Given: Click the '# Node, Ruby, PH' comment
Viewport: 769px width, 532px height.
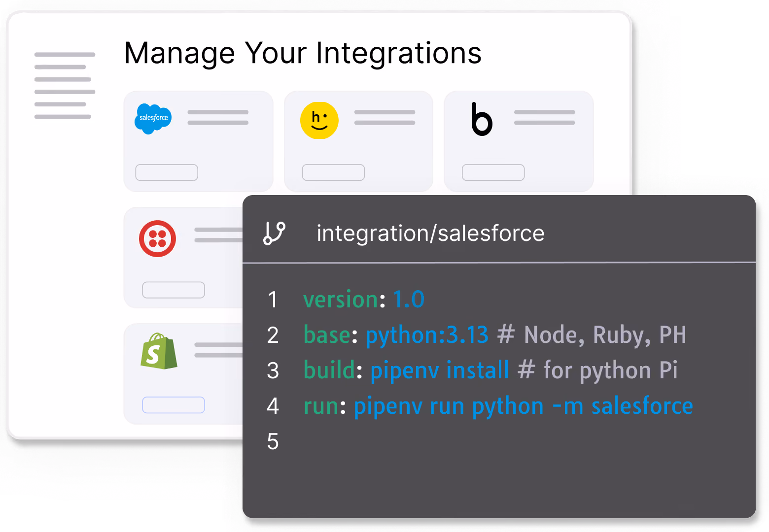Looking at the screenshot, I should (x=592, y=335).
